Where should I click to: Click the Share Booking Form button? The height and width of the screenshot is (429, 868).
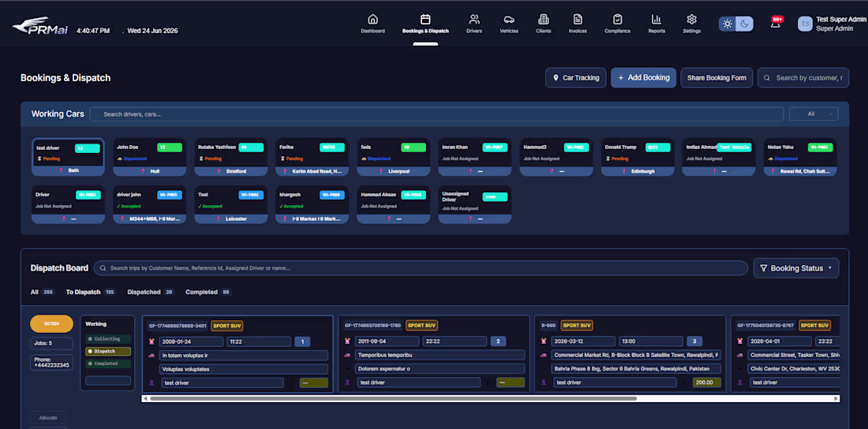[716, 77]
